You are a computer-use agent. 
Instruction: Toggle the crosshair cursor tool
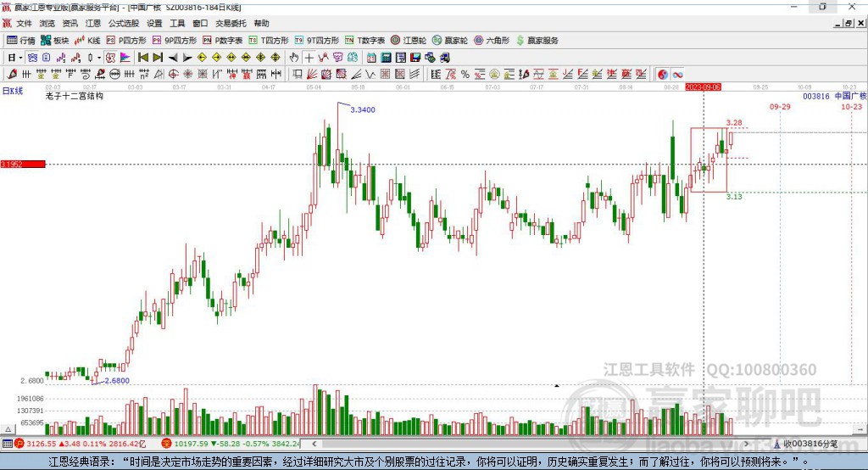[x=309, y=58]
